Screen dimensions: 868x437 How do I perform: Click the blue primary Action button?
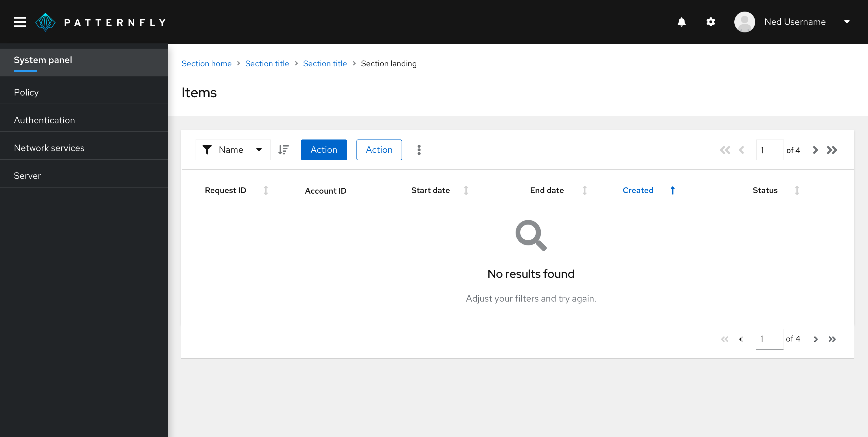tap(324, 149)
